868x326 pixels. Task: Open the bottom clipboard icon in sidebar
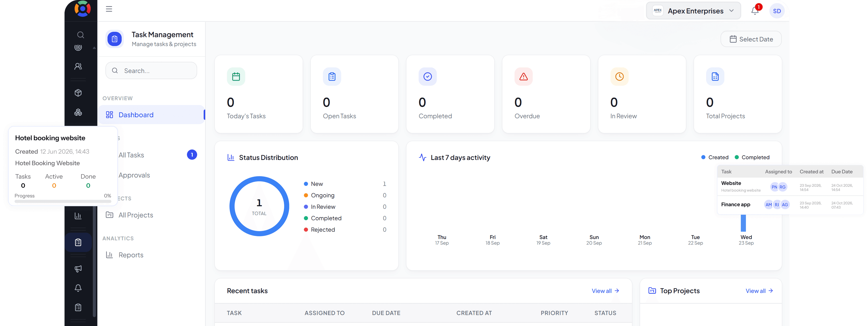tap(78, 307)
